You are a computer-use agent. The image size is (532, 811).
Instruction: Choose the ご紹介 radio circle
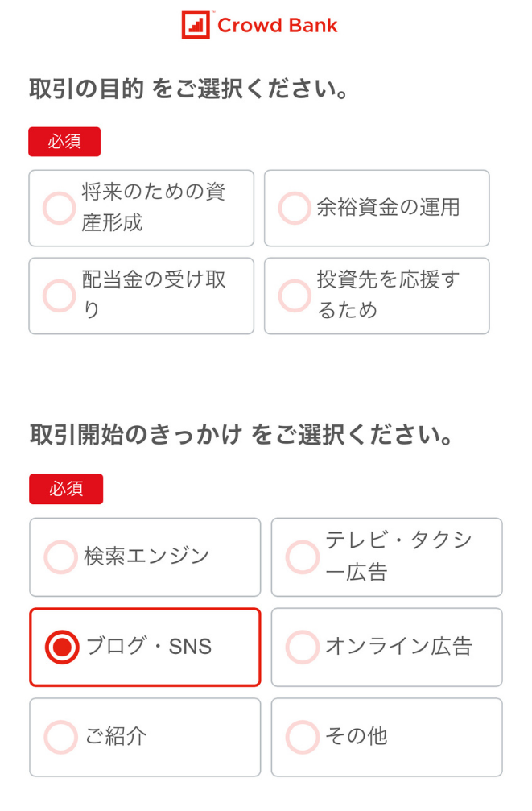61,737
